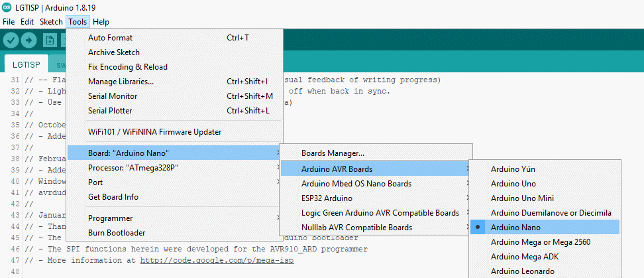Open the File menu

(8, 22)
